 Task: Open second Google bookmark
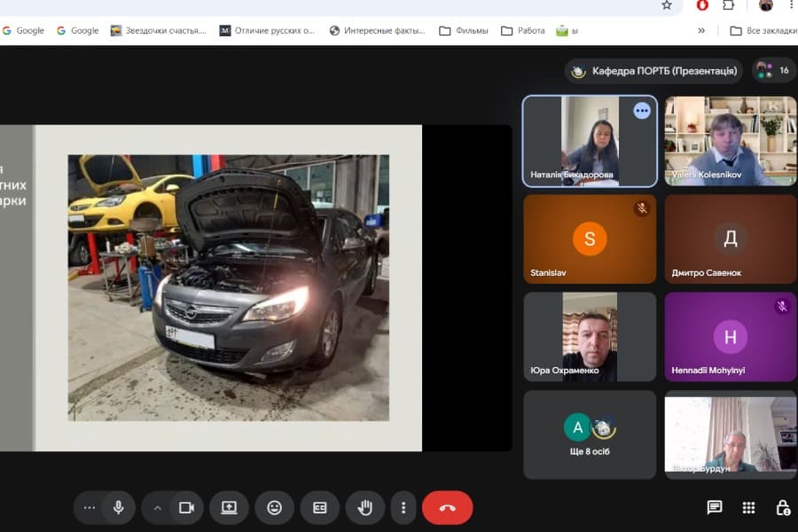tap(78, 30)
